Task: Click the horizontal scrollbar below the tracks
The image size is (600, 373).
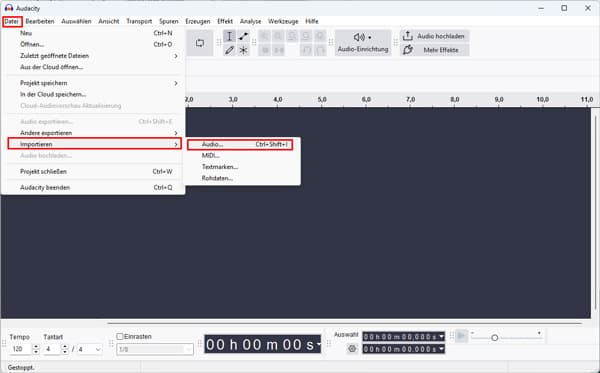Action: click(344, 323)
